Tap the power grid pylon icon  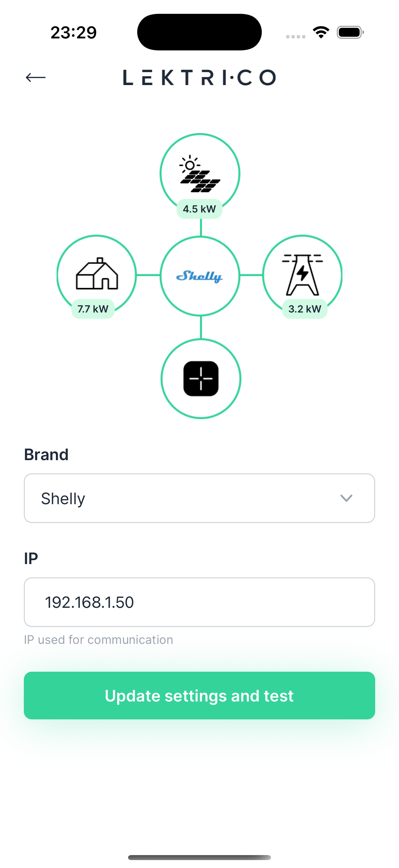[x=302, y=274]
